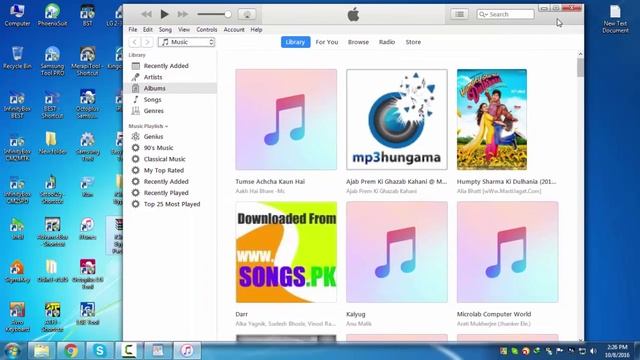Viewport: 640px width, 360px height.
Task: Select Recently Added in Library sidebar
Action: pos(170,66)
